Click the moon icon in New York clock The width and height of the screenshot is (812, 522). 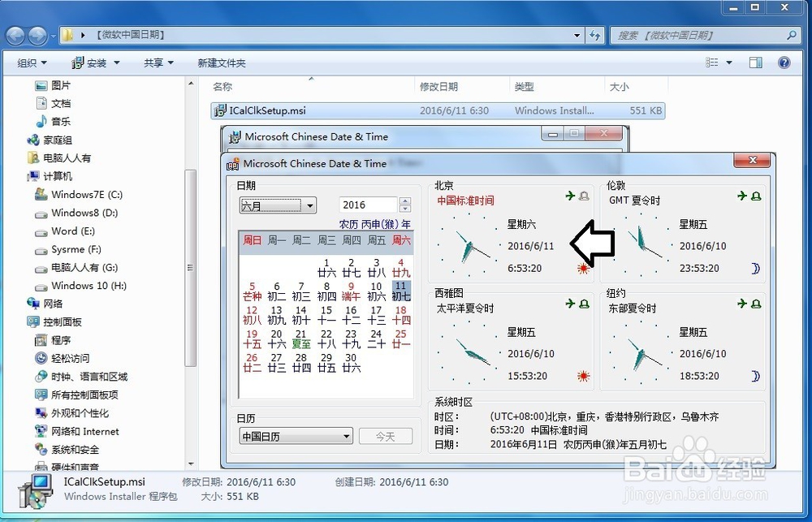click(x=755, y=376)
